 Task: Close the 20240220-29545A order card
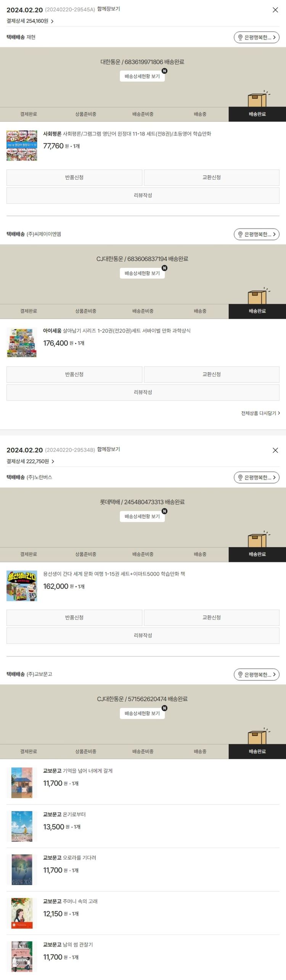[x=275, y=10]
